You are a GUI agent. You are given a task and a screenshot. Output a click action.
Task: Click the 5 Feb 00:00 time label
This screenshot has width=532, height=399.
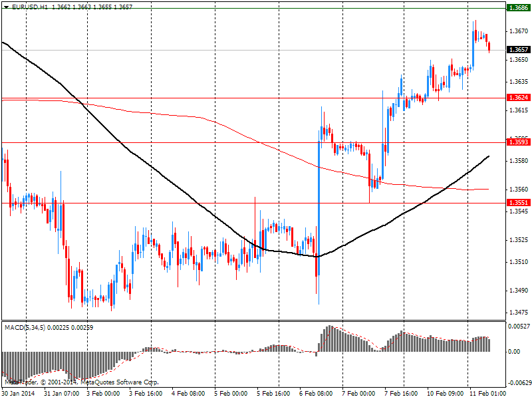click(231, 394)
